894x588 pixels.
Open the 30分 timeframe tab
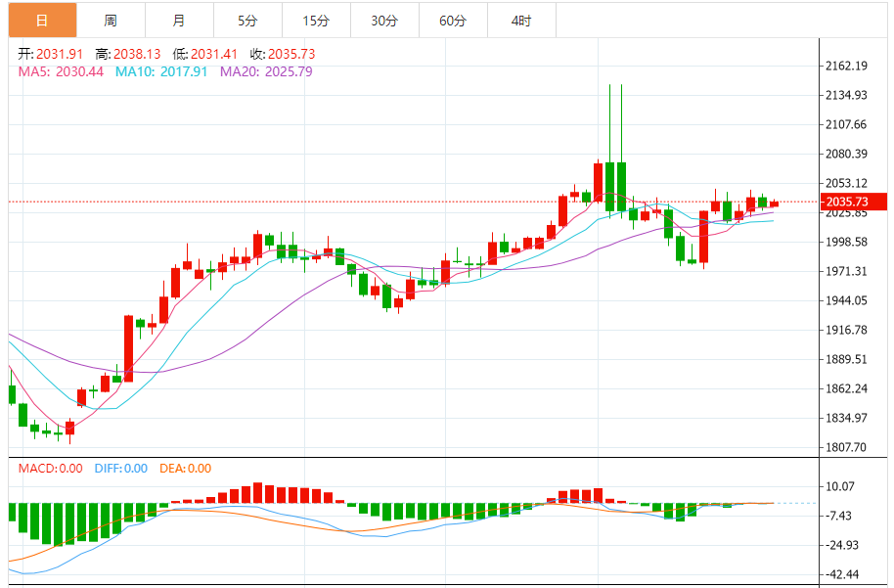(x=384, y=21)
